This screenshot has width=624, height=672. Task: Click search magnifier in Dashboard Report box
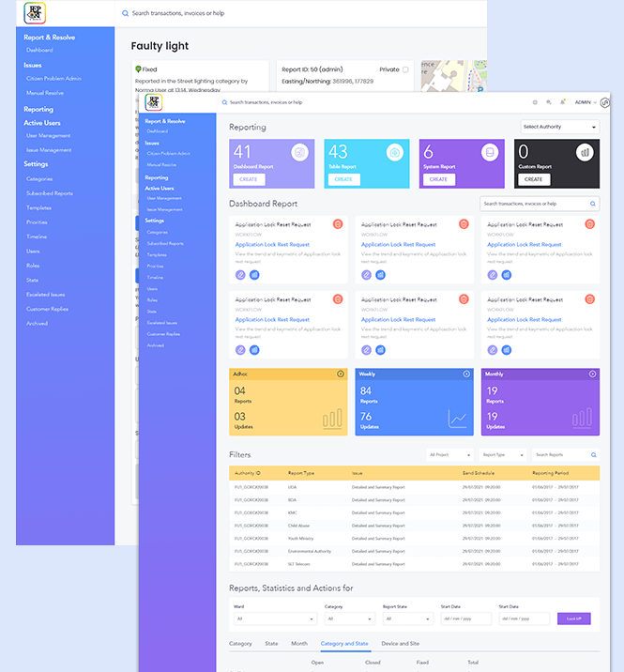[592, 203]
